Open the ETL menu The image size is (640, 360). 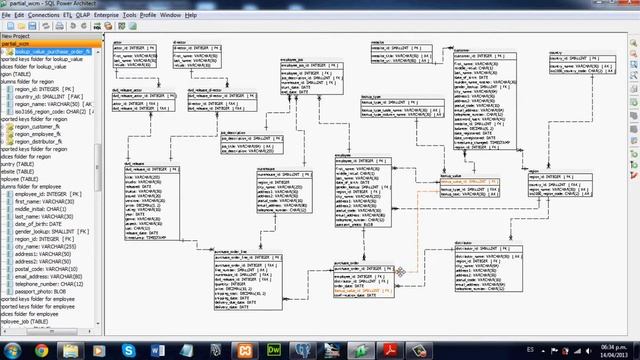67,15
